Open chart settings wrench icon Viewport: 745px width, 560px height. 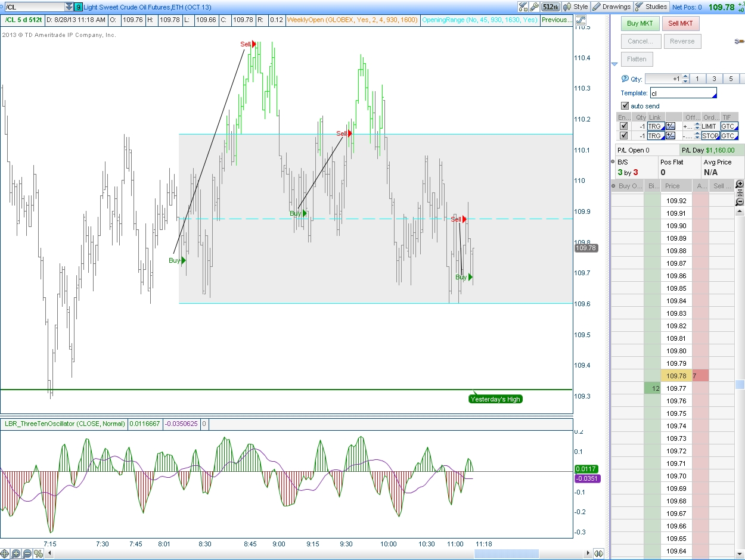(534, 7)
